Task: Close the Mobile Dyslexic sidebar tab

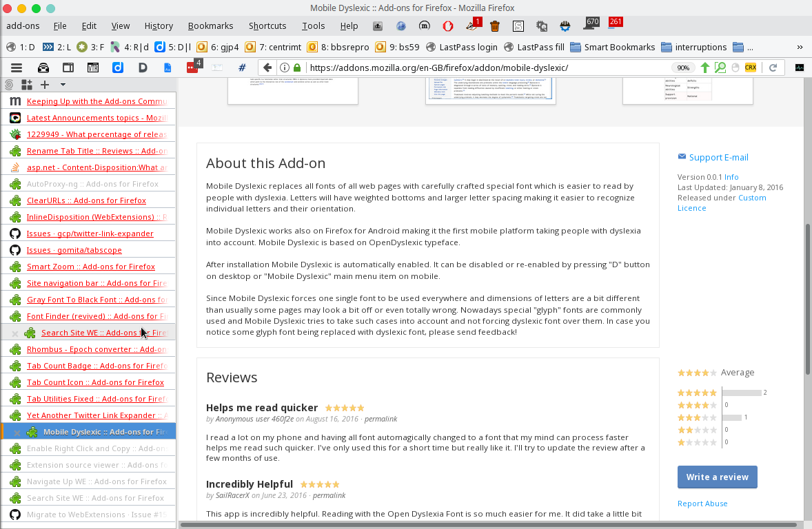Action: (17, 432)
